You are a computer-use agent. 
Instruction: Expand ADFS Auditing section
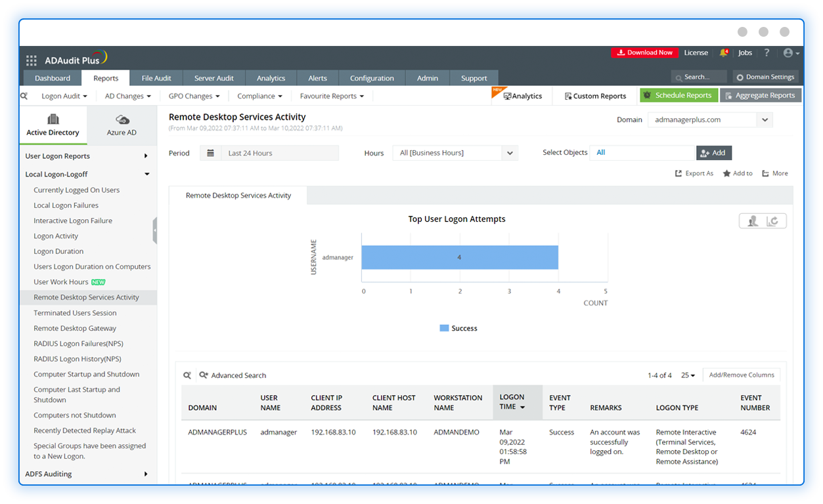[88, 474]
